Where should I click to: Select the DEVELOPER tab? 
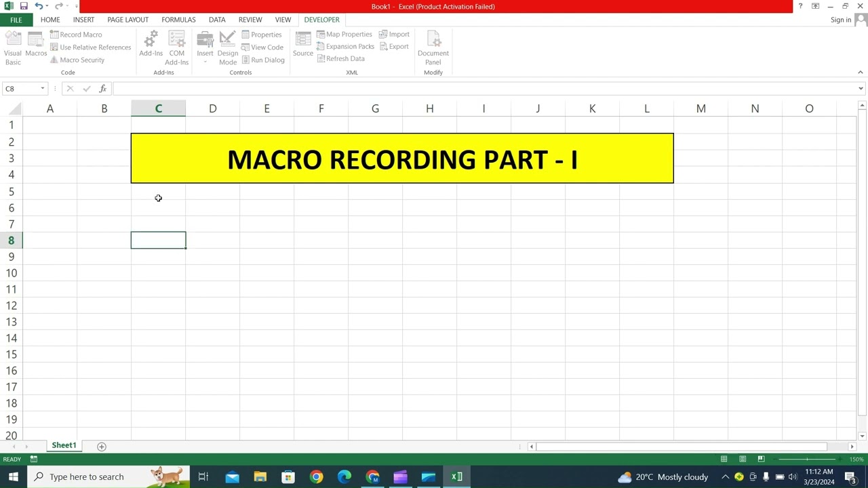click(x=321, y=20)
